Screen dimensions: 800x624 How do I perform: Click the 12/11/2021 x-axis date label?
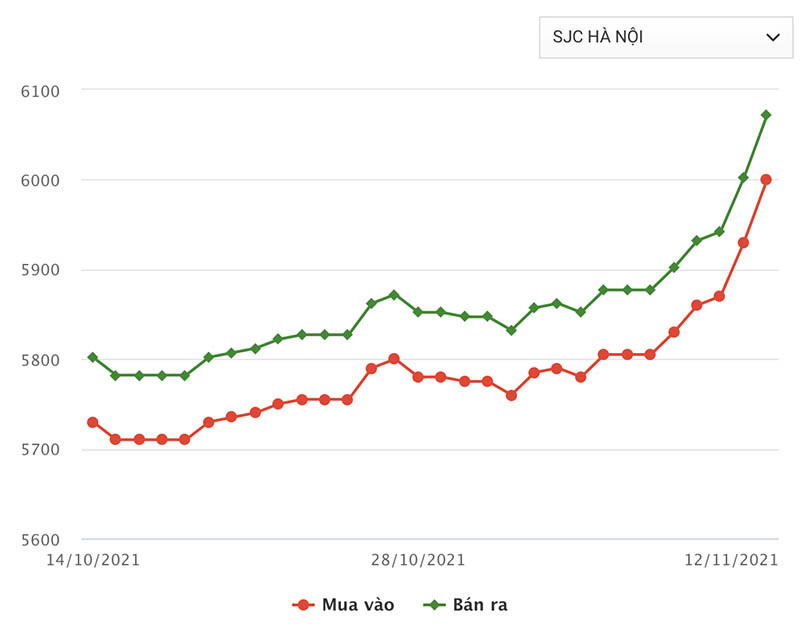coord(731,560)
